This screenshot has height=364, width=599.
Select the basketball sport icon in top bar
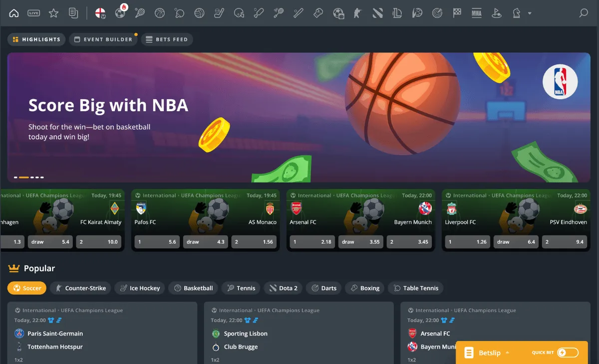pyautogui.click(x=159, y=13)
